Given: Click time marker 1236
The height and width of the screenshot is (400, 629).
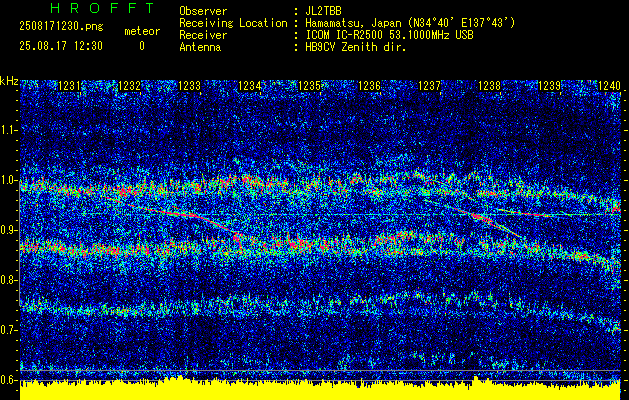Looking at the screenshot, I should [369, 85].
